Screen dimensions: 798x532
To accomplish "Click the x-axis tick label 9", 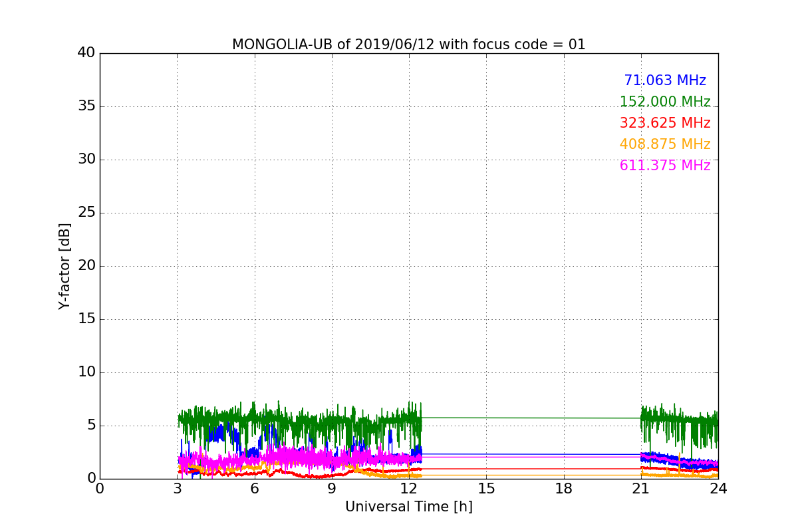I will 332,489.
